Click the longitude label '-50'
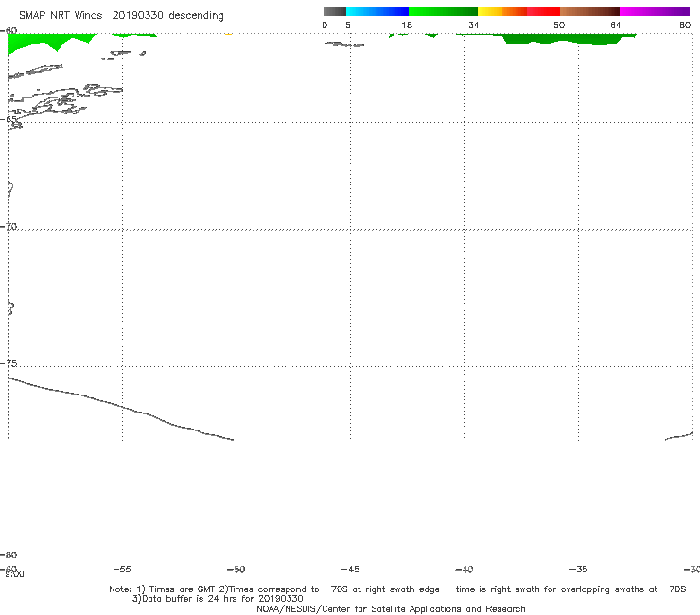Viewport: 700px width, 615px height. tap(236, 570)
